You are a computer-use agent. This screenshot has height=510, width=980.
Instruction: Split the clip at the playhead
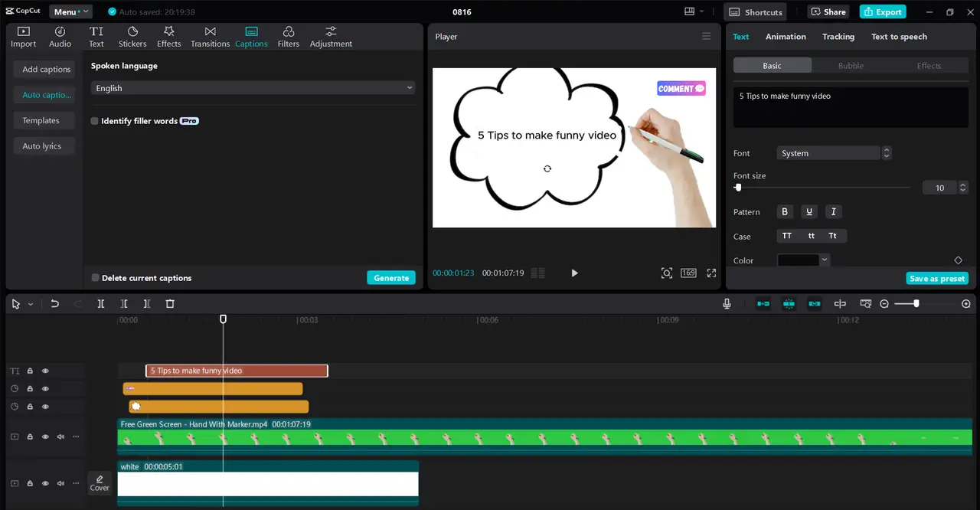point(100,303)
